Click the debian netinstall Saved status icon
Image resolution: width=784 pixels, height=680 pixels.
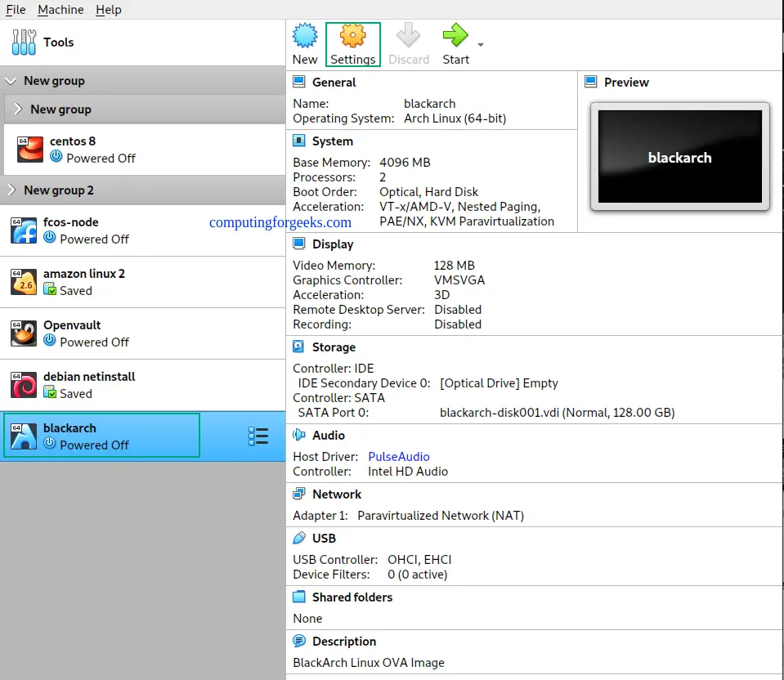50,391
